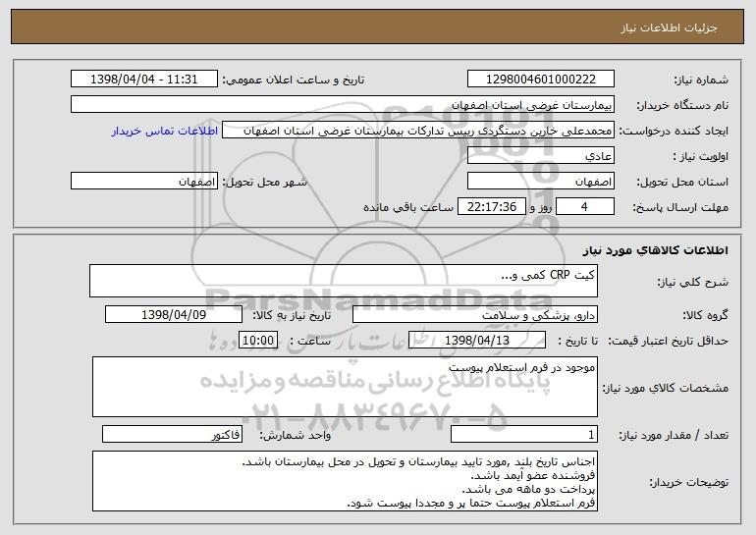756x535 pixels.
Task: Select the time field 10:00
Action: [258, 341]
